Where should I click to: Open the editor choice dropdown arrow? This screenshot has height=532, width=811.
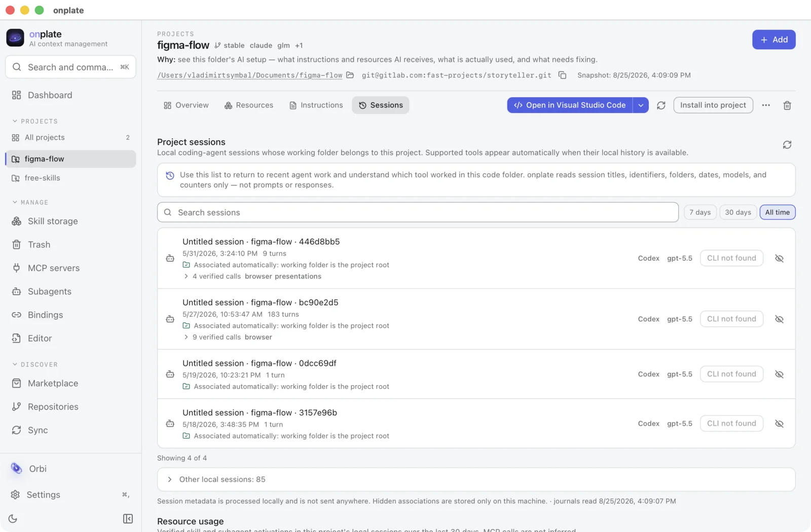[x=641, y=105]
